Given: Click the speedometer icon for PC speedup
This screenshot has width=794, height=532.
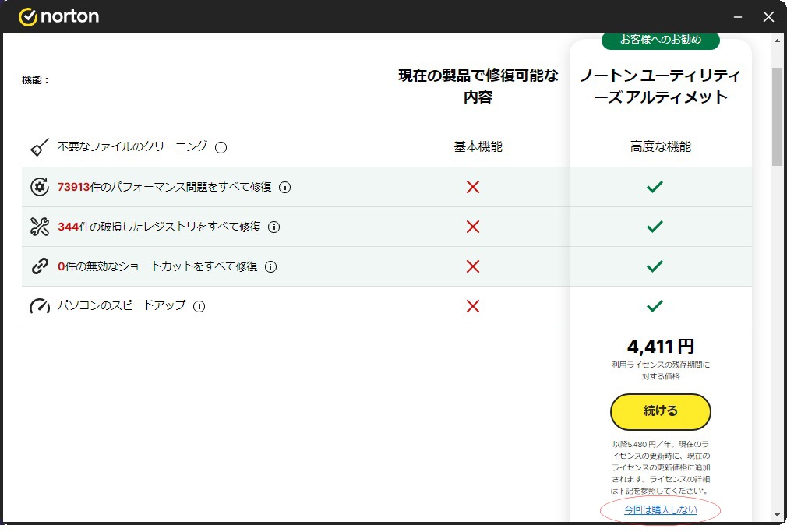Looking at the screenshot, I should (40, 306).
